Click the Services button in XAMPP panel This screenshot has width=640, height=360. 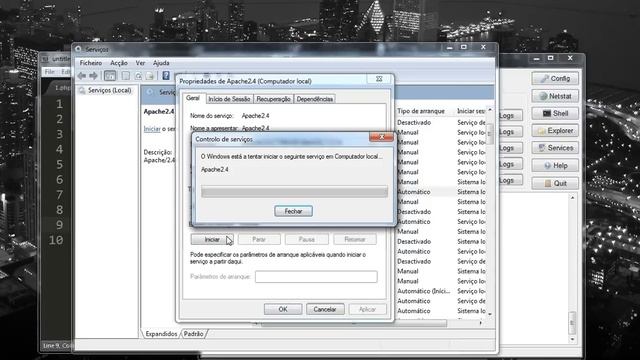pyautogui.click(x=555, y=148)
